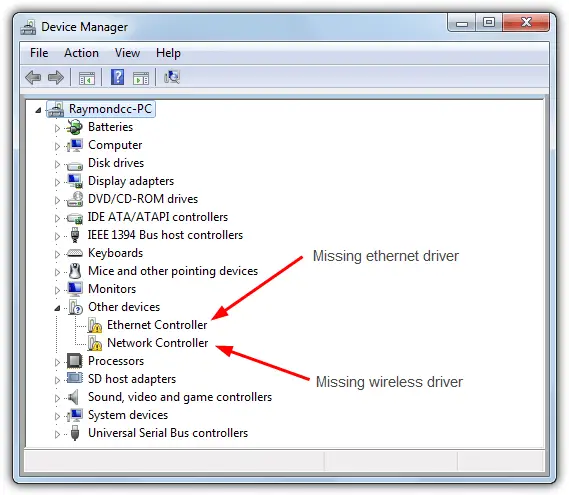This screenshot has width=569, height=495.
Task: Expand the Display adapters node
Action: tap(57, 182)
